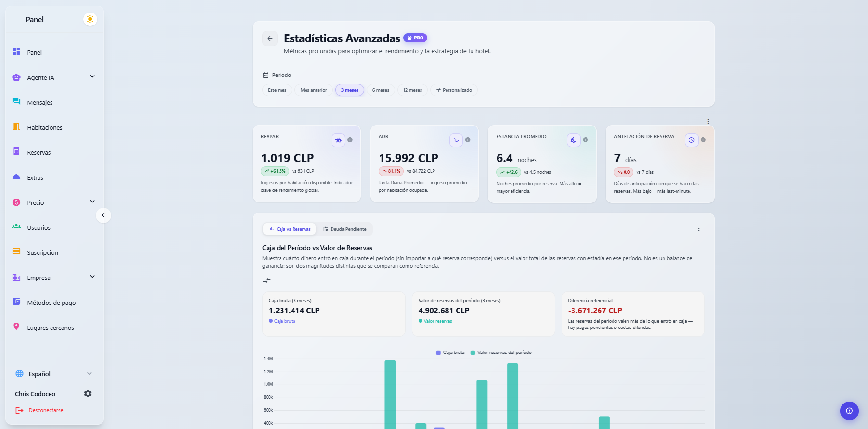Open the Español language dropdown
Screen dimensions: 868x429
(54, 374)
